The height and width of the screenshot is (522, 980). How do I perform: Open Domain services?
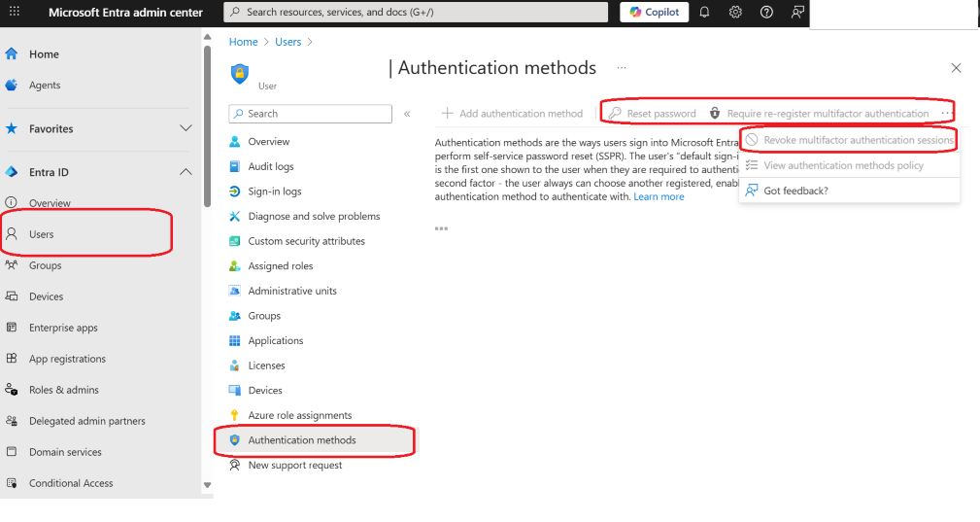click(65, 452)
